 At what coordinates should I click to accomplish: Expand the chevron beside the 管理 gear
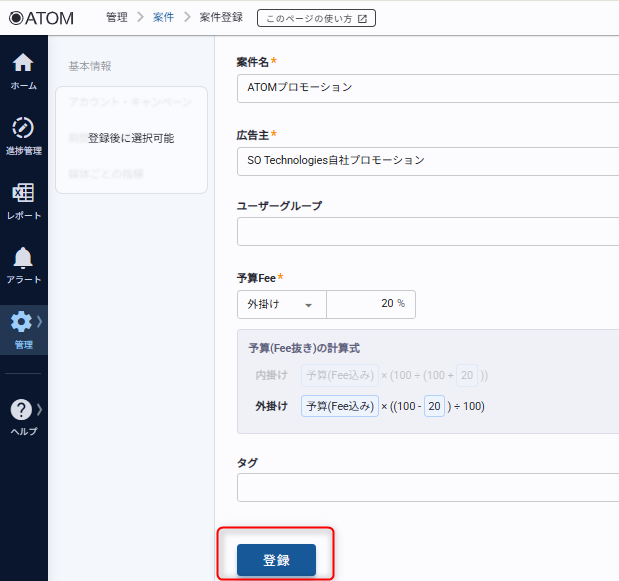39,321
